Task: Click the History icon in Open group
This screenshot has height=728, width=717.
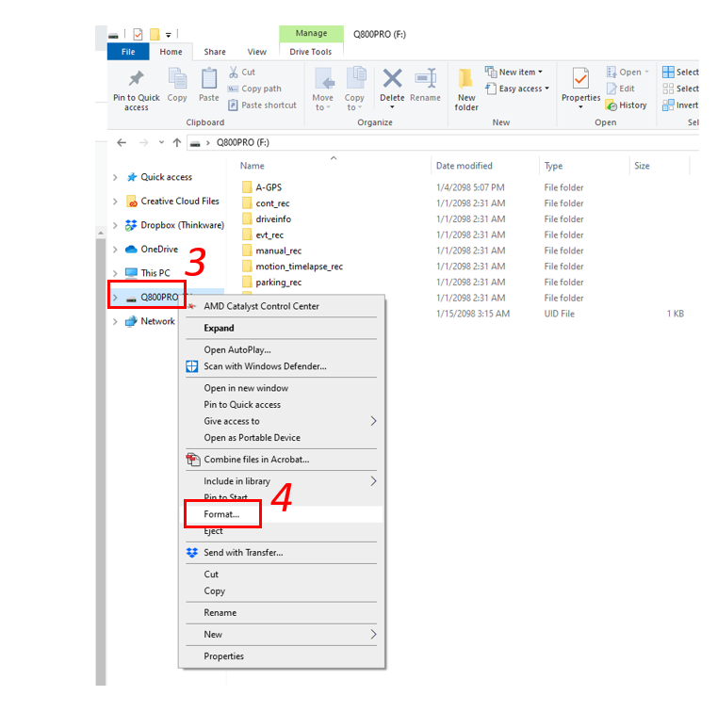Action: [x=611, y=105]
